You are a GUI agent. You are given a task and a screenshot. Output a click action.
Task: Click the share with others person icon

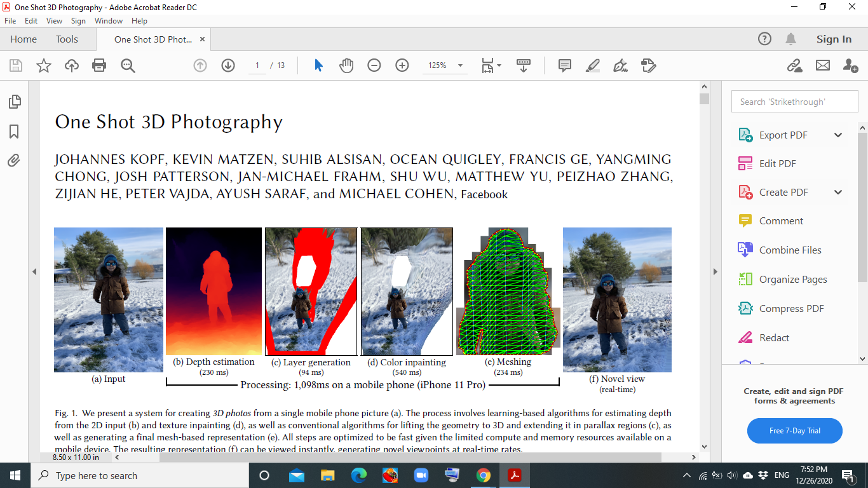tap(851, 65)
